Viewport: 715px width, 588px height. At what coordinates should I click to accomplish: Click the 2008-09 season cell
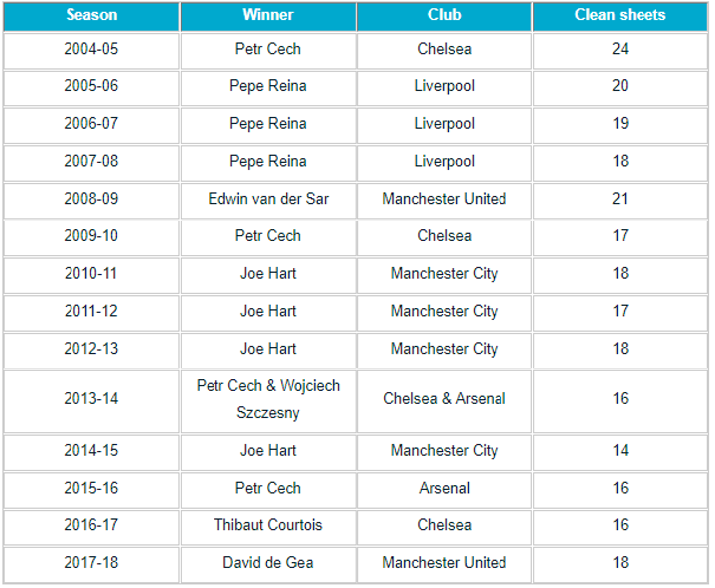click(x=91, y=199)
